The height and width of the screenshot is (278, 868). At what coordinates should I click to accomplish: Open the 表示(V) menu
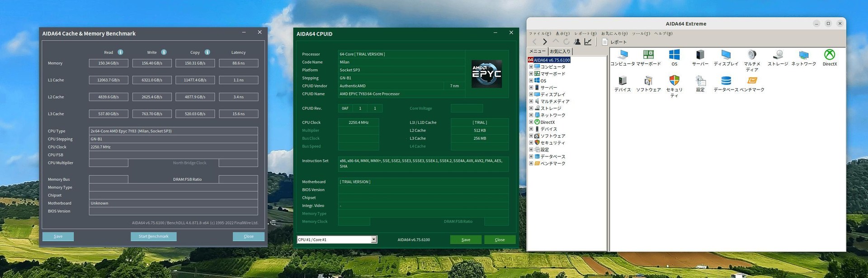(562, 33)
